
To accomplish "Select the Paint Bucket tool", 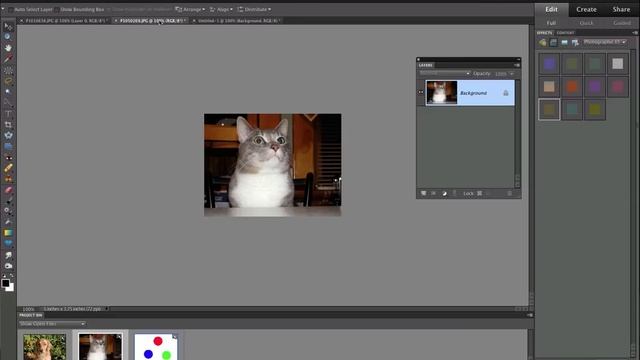I will point(8,222).
